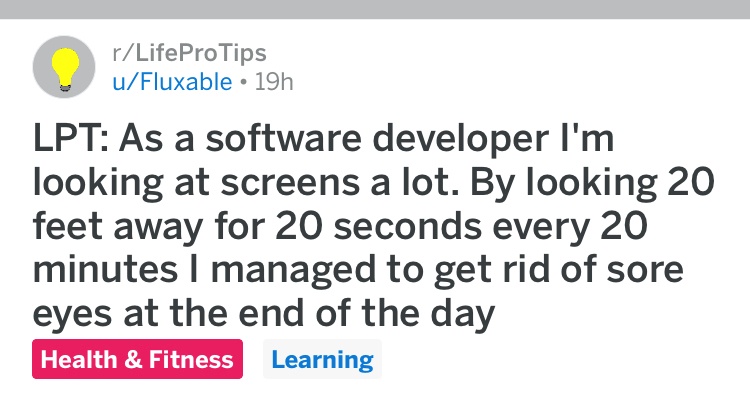The image size is (750, 398).
Task: Click the 'r/' prefix of the subreddit name
Action: (123, 54)
